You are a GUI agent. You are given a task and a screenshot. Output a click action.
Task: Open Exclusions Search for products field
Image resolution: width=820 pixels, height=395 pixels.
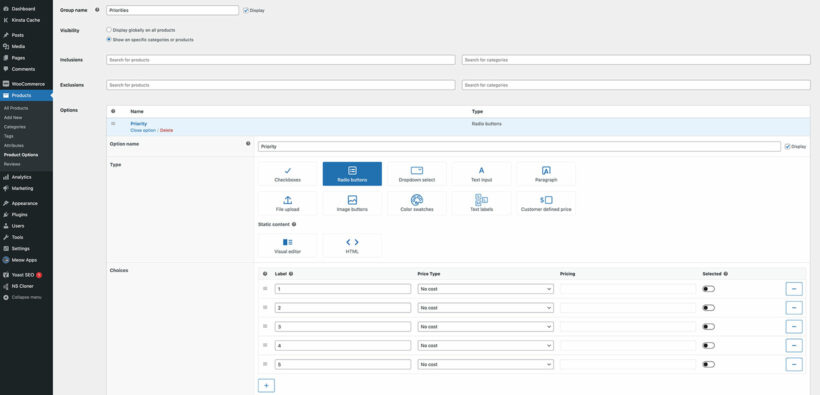coord(281,85)
